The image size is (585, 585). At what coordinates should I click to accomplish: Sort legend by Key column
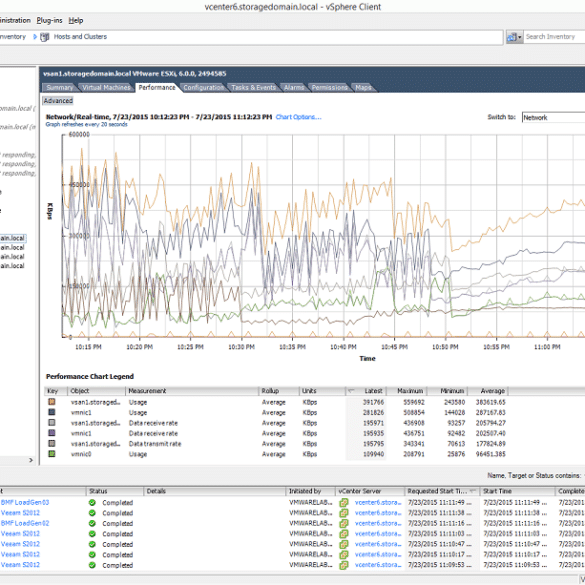(x=56, y=391)
